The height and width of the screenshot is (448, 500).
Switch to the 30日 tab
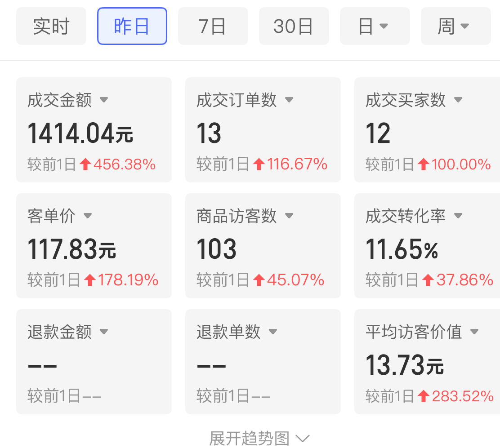pyautogui.click(x=294, y=26)
